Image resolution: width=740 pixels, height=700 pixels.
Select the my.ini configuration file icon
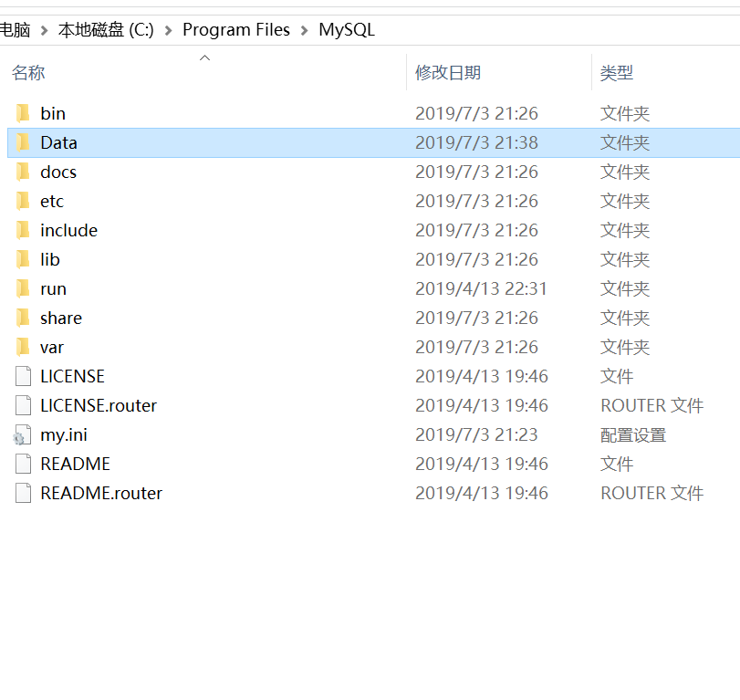22,434
